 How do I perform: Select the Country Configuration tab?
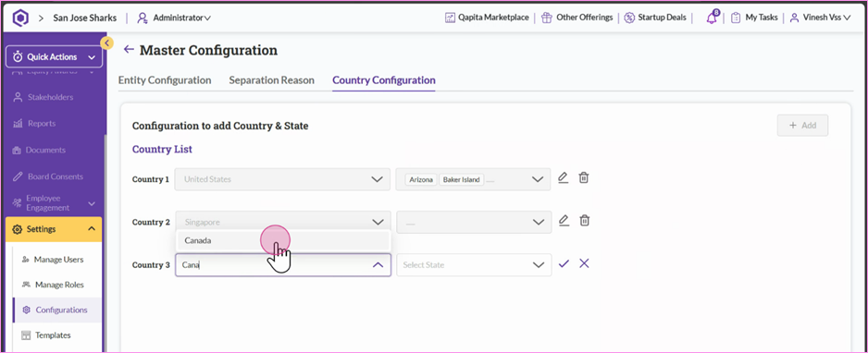pyautogui.click(x=384, y=80)
